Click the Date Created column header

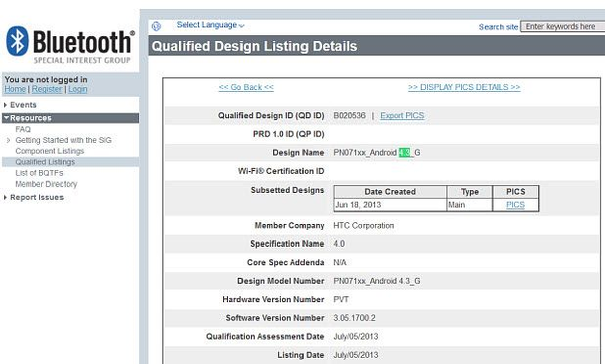[x=390, y=192]
